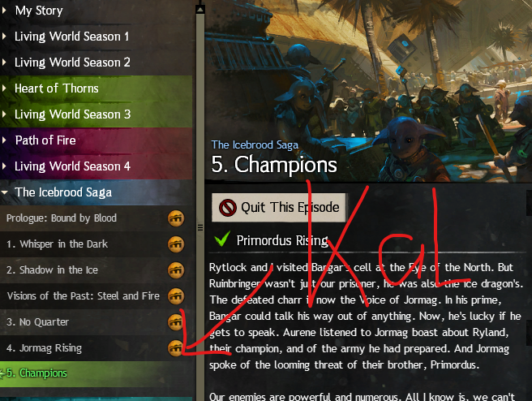Expand Living World Season 1

tap(4, 36)
